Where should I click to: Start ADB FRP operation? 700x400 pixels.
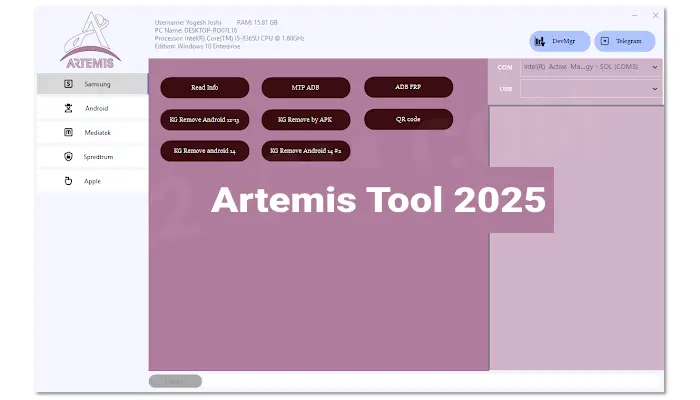408,87
